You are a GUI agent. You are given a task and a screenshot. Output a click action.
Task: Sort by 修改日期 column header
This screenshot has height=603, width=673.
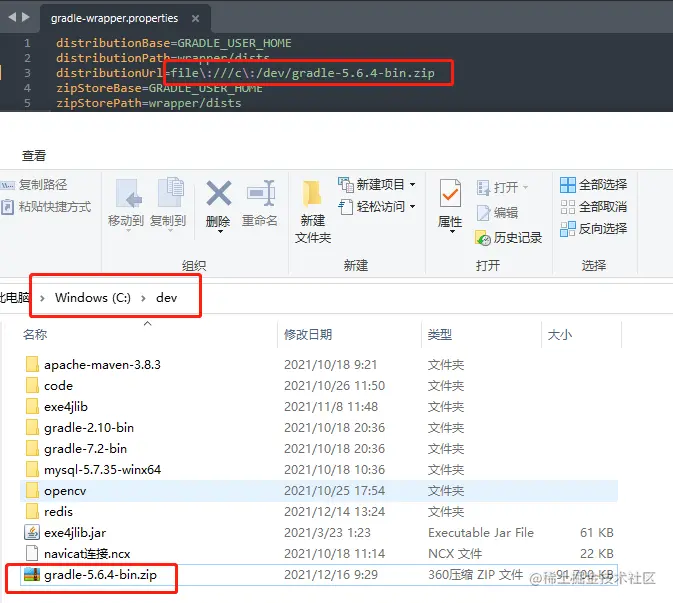(308, 335)
